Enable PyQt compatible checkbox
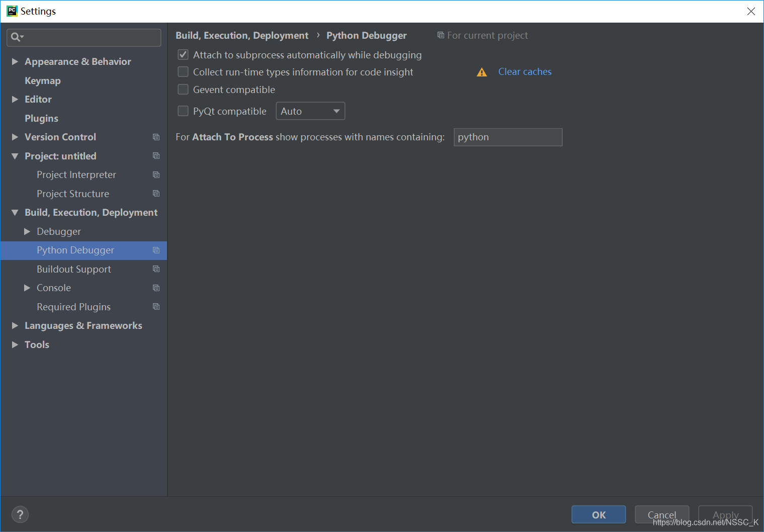The height and width of the screenshot is (532, 764). (183, 111)
